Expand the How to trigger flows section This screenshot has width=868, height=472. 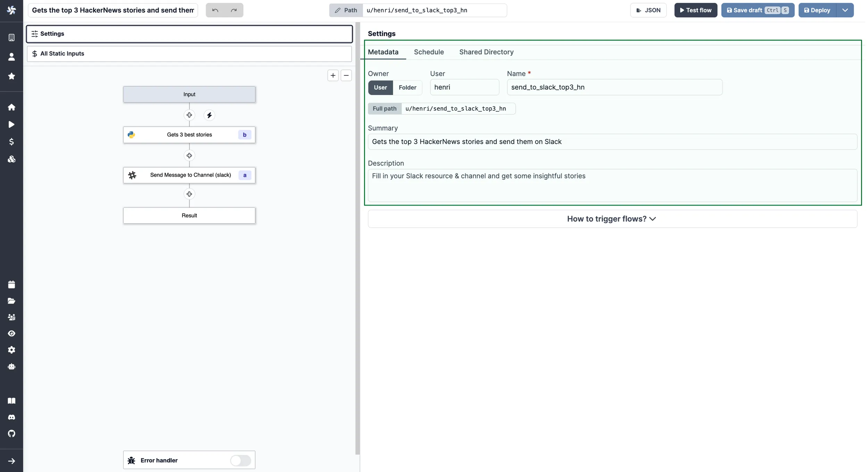pos(612,219)
